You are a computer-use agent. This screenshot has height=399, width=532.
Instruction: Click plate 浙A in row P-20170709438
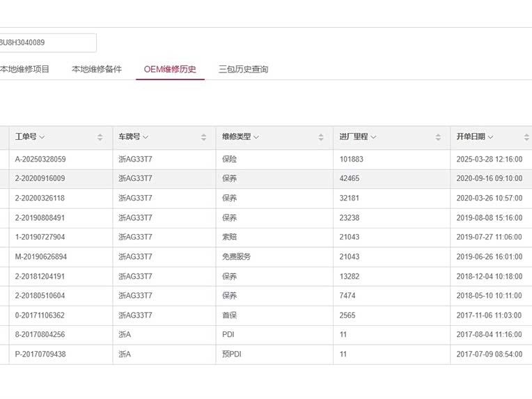(125, 354)
